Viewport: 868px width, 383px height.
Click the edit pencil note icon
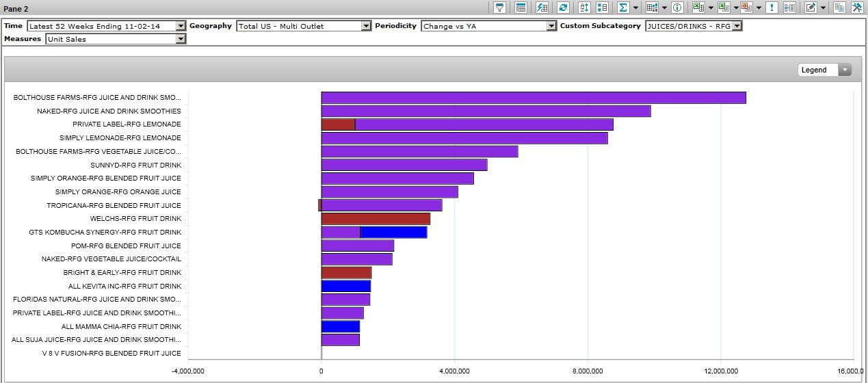coord(811,8)
